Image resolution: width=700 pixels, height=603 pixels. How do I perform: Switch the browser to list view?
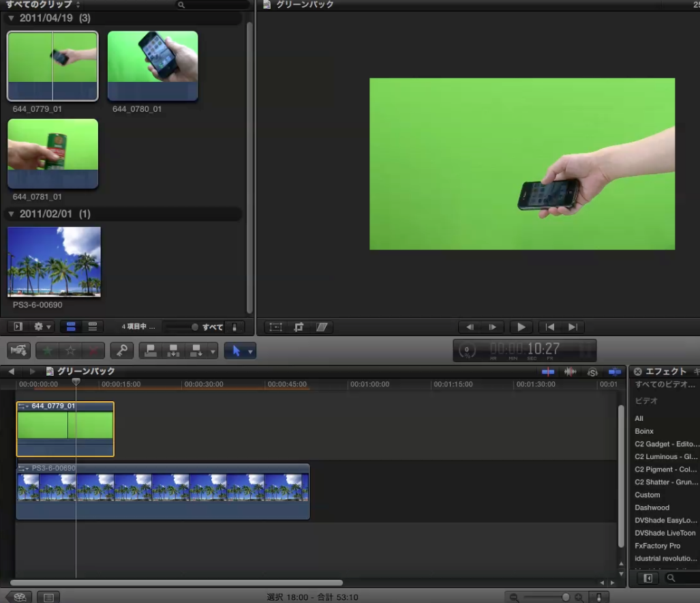pyautogui.click(x=93, y=327)
